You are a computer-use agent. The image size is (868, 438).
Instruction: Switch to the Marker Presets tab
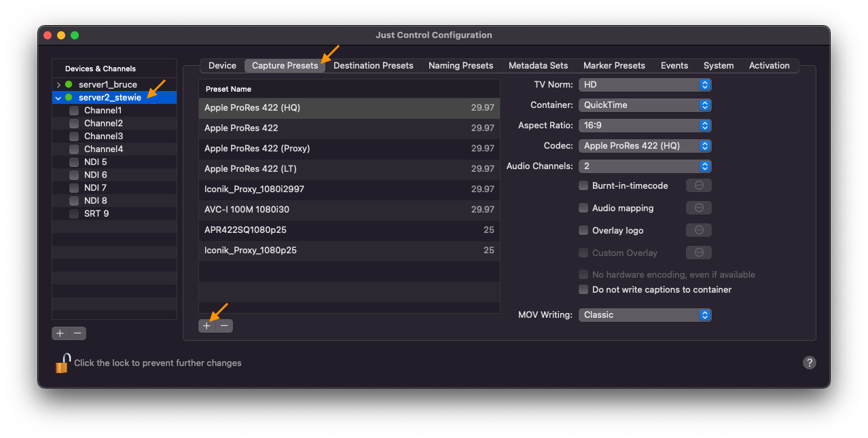pos(615,66)
